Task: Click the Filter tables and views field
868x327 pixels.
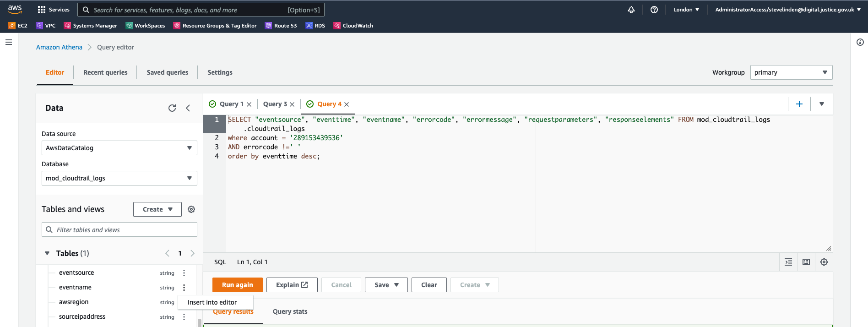Action: point(119,229)
